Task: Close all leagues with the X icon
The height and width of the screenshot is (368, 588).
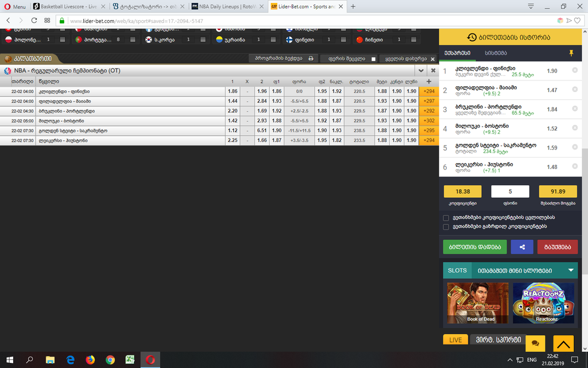Action: point(433,59)
